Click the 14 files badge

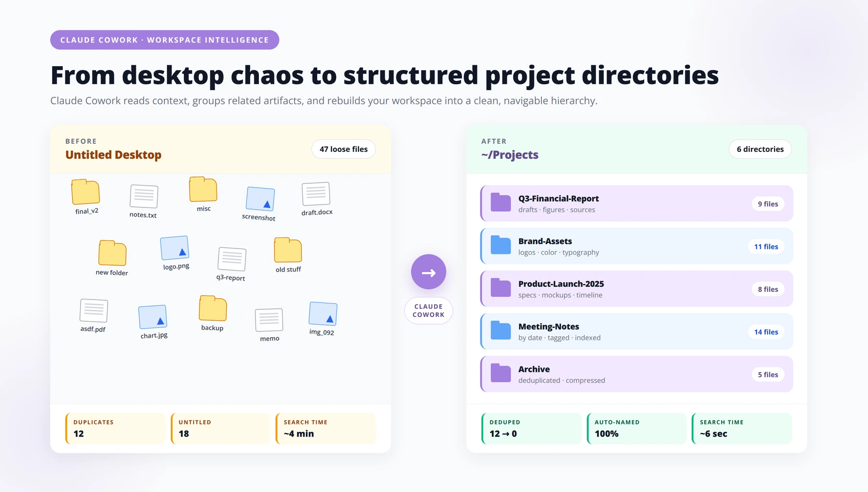[766, 332]
